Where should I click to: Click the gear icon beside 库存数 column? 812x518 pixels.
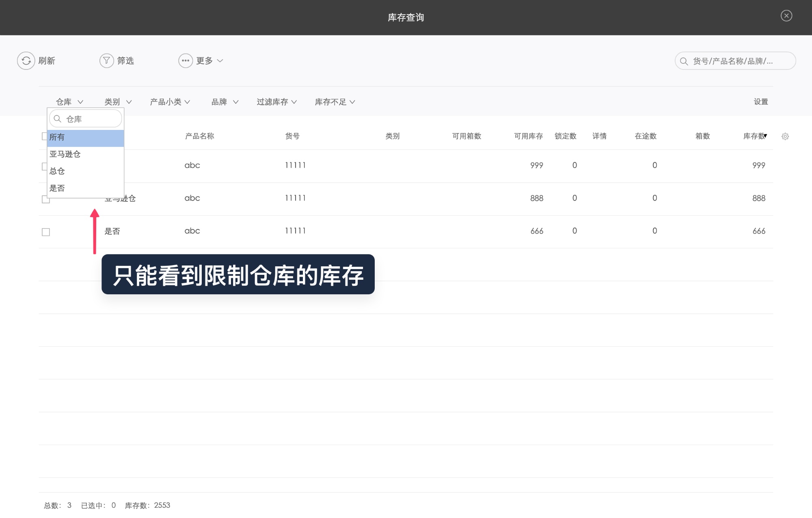pos(785,136)
